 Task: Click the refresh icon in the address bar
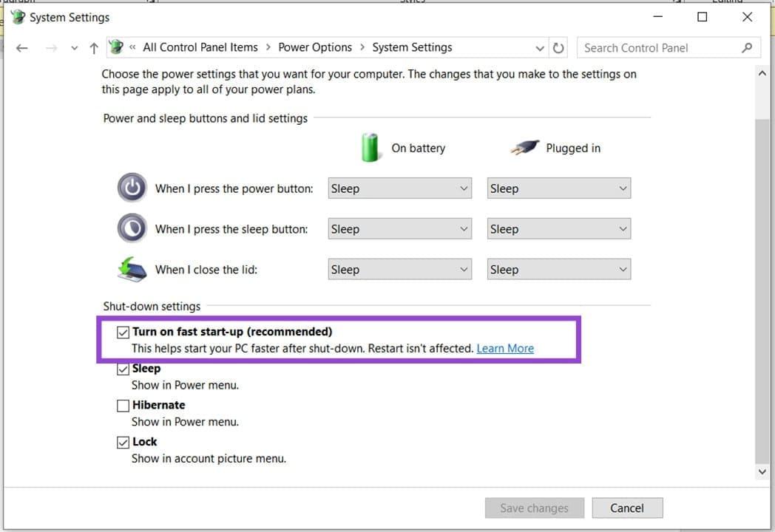560,47
